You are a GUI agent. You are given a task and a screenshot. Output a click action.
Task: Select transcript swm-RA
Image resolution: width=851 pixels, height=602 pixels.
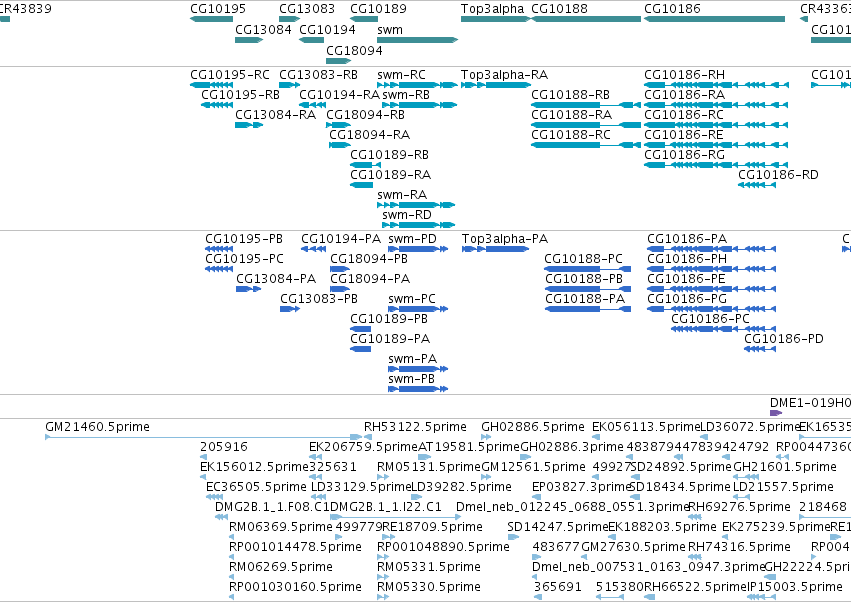[416, 205]
